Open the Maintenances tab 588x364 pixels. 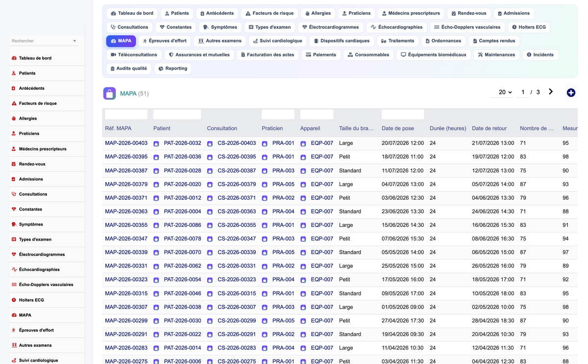496,55
